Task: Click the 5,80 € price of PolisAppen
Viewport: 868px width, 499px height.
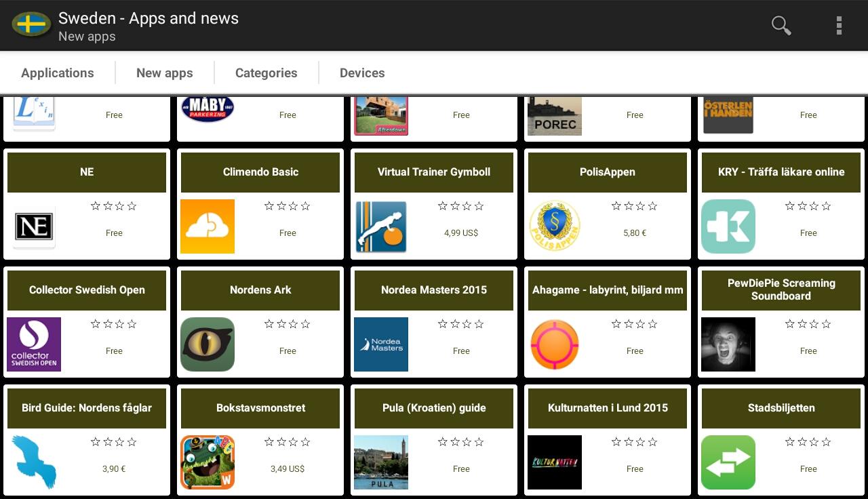Action: coord(635,233)
